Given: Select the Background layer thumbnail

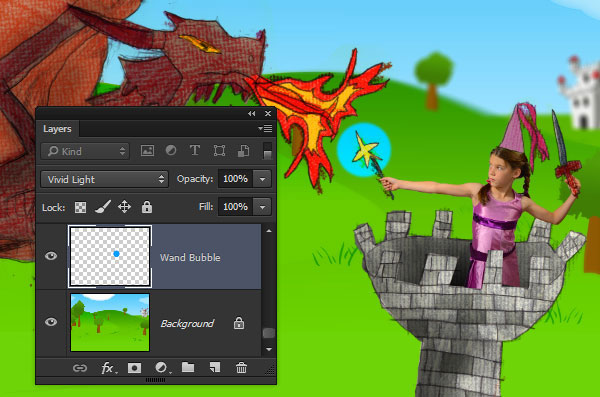Looking at the screenshot, I should point(110,322).
